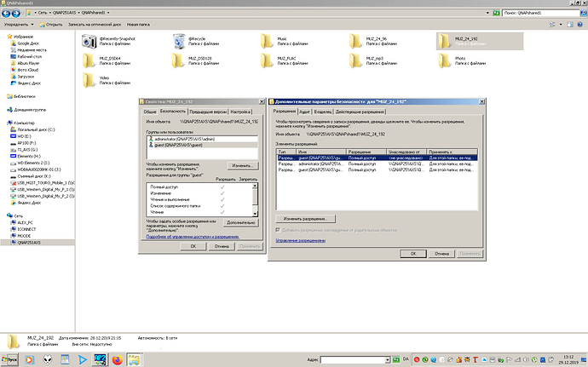Select the MUZ_FLAC folder icon
Screen dimensions: 588x367
coord(266,60)
